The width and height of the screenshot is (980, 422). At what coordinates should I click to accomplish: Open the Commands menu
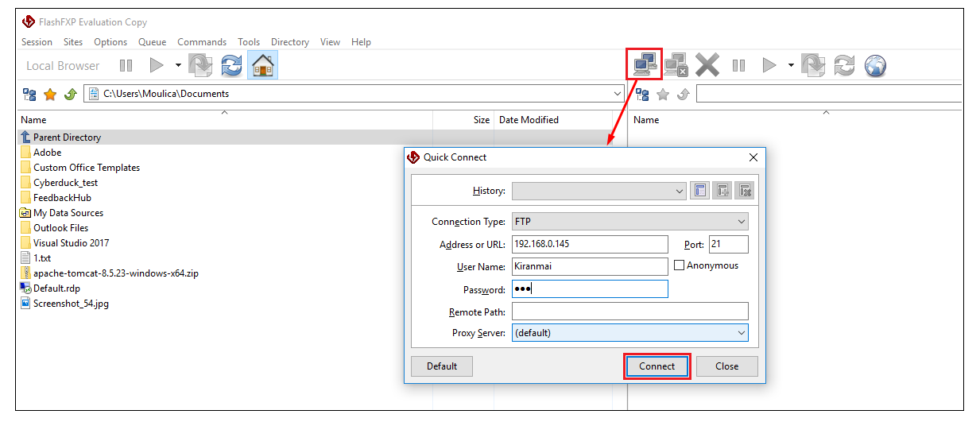[x=202, y=42]
